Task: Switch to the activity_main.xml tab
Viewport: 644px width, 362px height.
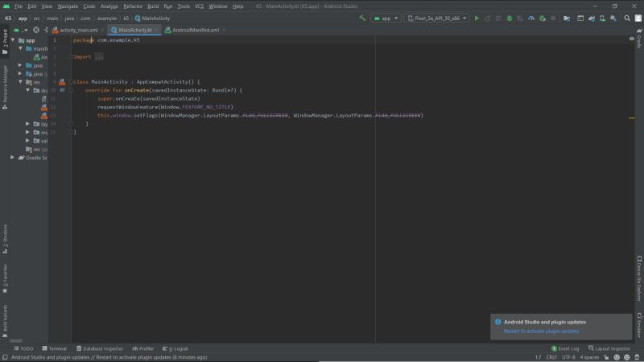Action: point(78,30)
